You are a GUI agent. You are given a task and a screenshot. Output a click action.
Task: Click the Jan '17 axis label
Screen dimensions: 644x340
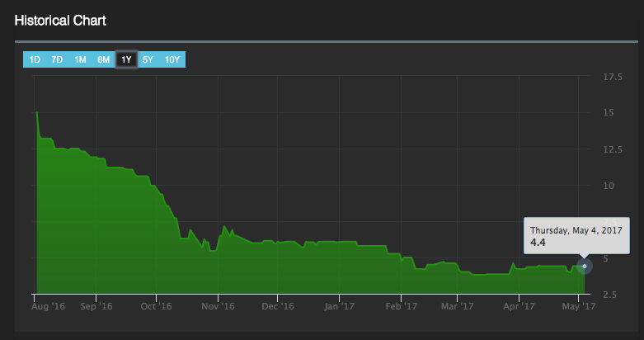[x=339, y=306]
